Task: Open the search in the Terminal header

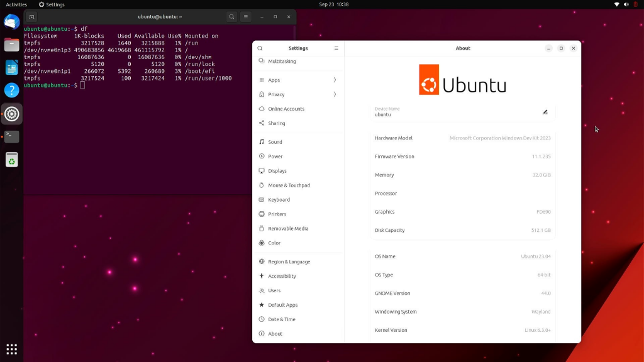Action: click(231, 17)
